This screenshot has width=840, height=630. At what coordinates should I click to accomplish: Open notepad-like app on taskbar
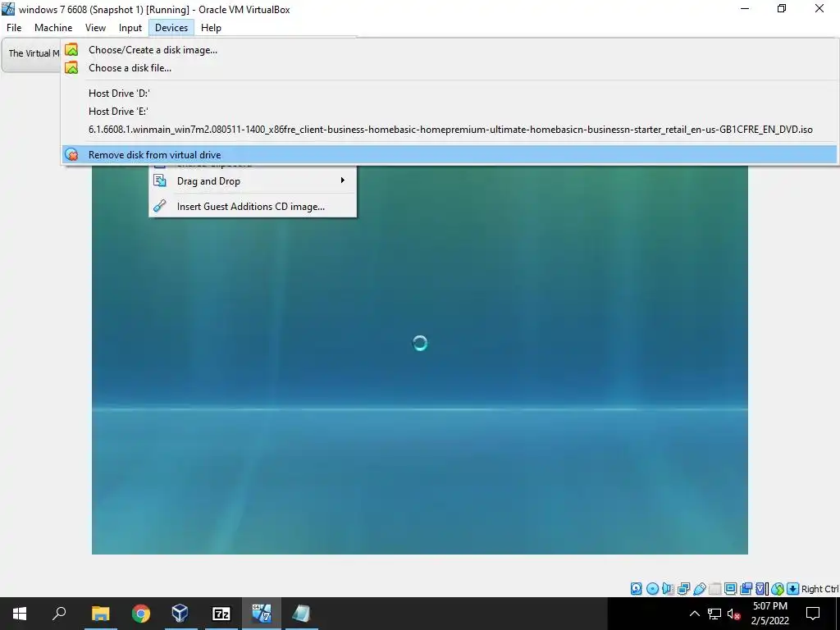click(x=301, y=614)
